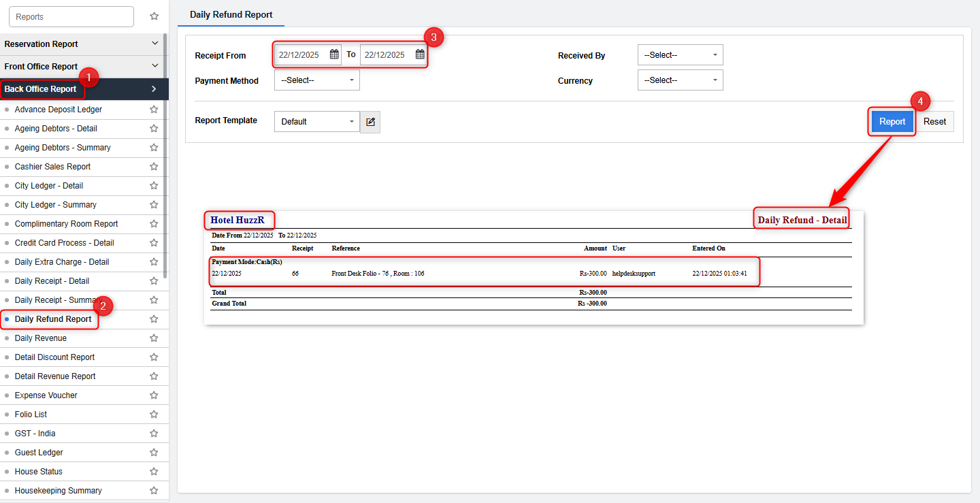Click reference Front Desk Folio - 76
The height and width of the screenshot is (503, 980).
click(378, 274)
